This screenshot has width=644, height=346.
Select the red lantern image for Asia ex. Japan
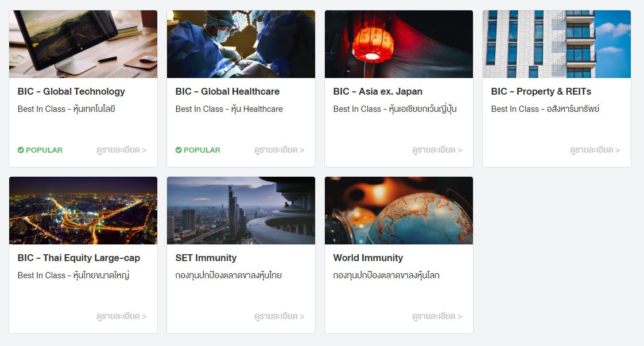click(399, 44)
